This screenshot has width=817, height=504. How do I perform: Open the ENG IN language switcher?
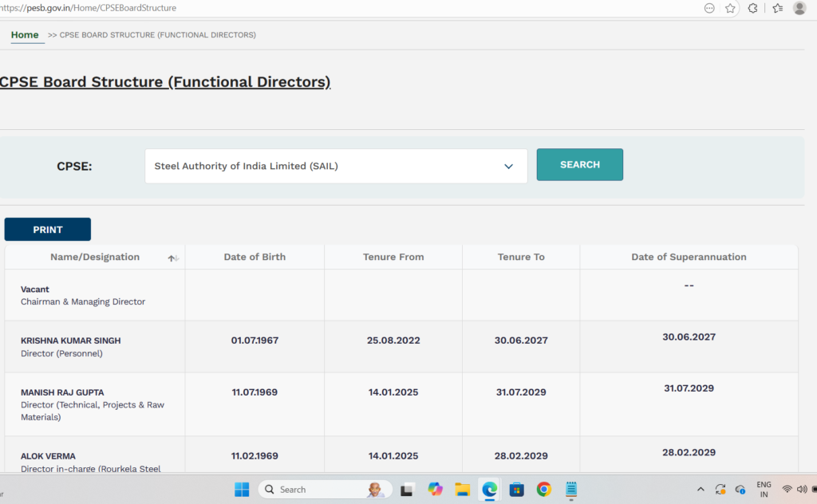point(764,489)
